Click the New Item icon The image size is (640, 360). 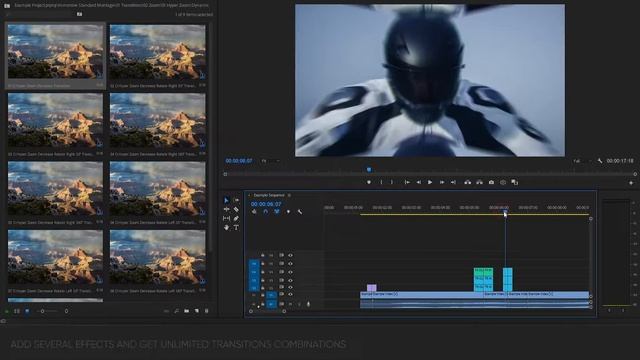[197, 311]
